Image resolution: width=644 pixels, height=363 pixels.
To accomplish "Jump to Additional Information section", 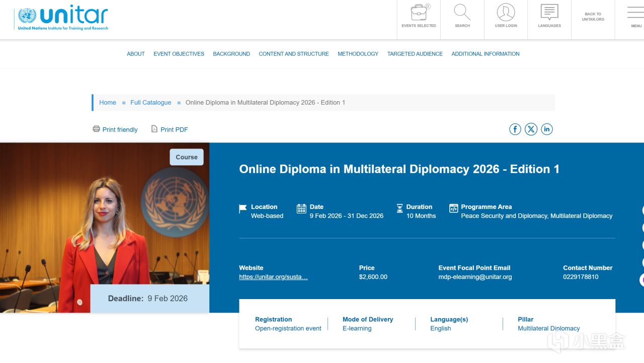I will [486, 54].
